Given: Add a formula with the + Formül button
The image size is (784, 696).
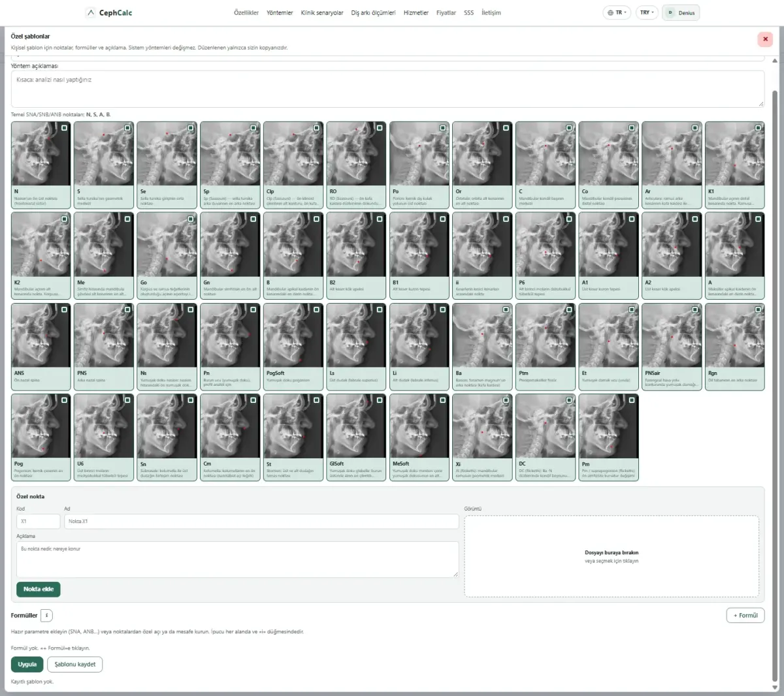Looking at the screenshot, I should pyautogui.click(x=745, y=615).
